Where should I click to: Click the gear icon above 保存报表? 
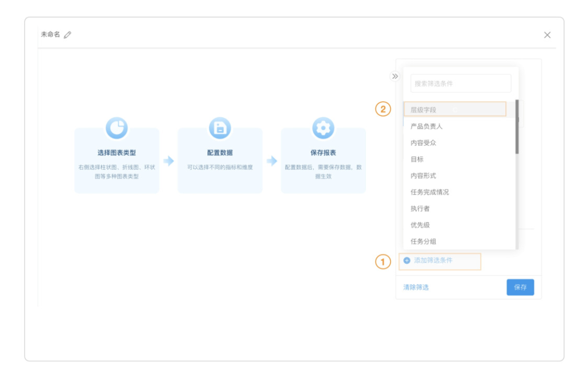(323, 128)
